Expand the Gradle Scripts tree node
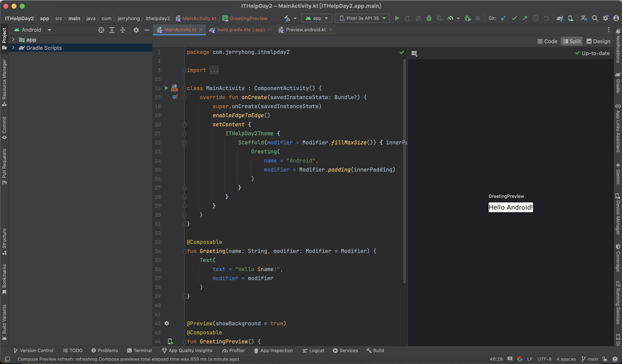This screenshot has height=364, width=622. [13, 48]
